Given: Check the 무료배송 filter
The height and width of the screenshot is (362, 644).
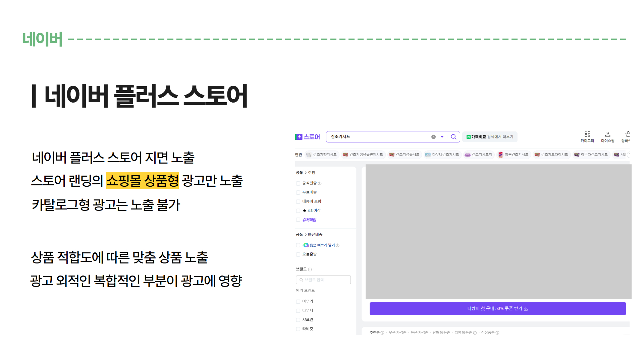Looking at the screenshot, I should coord(298,192).
